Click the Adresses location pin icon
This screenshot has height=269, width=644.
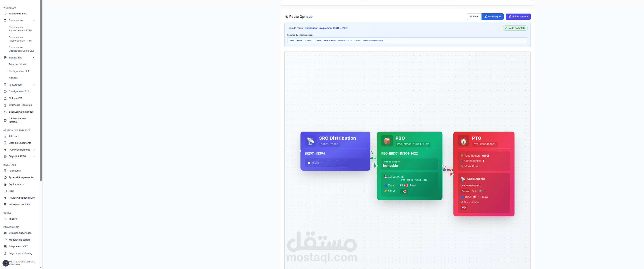click(5, 136)
